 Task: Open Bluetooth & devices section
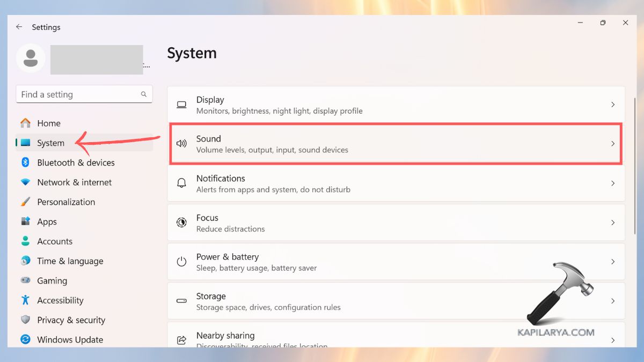[76, 162]
